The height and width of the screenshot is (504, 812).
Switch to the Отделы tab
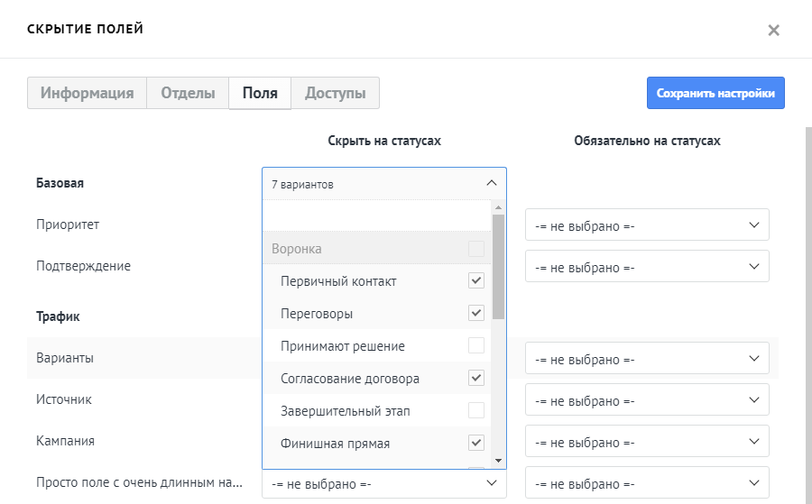[188, 93]
